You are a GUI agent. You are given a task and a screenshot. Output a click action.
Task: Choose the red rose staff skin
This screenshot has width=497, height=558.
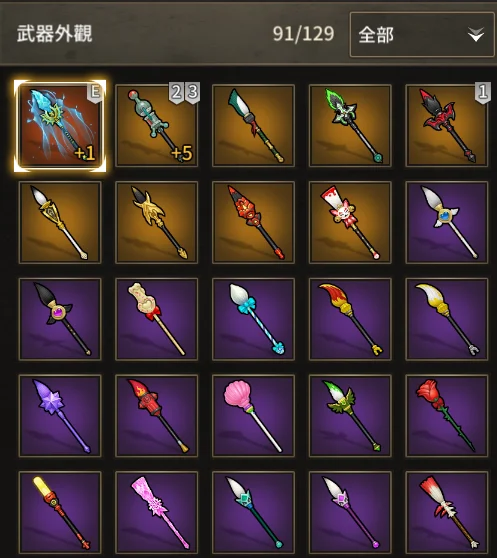(447, 416)
